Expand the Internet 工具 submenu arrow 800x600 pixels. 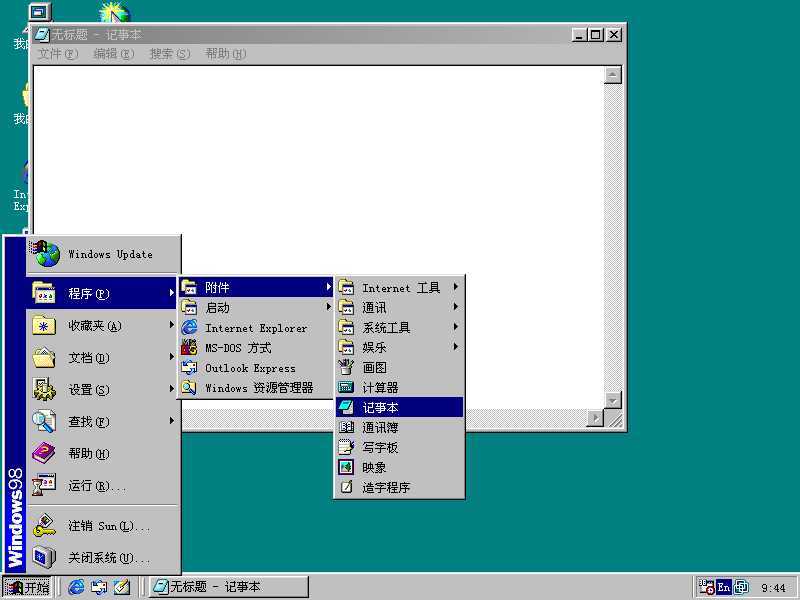pos(456,287)
